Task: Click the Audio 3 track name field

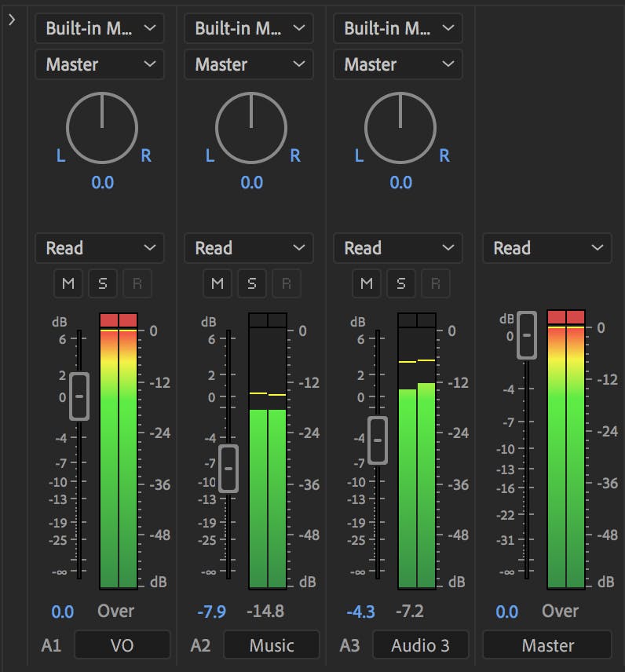Action: tap(421, 645)
